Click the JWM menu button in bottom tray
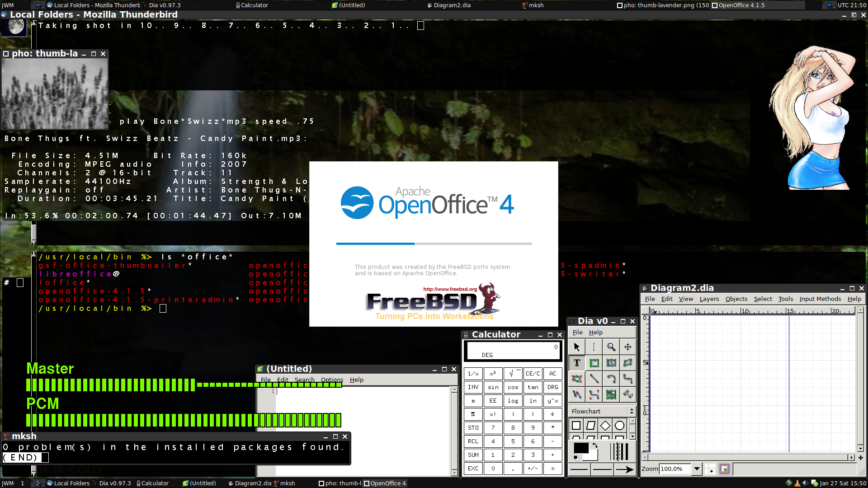This screenshot has height=488, width=868. click(x=8, y=483)
